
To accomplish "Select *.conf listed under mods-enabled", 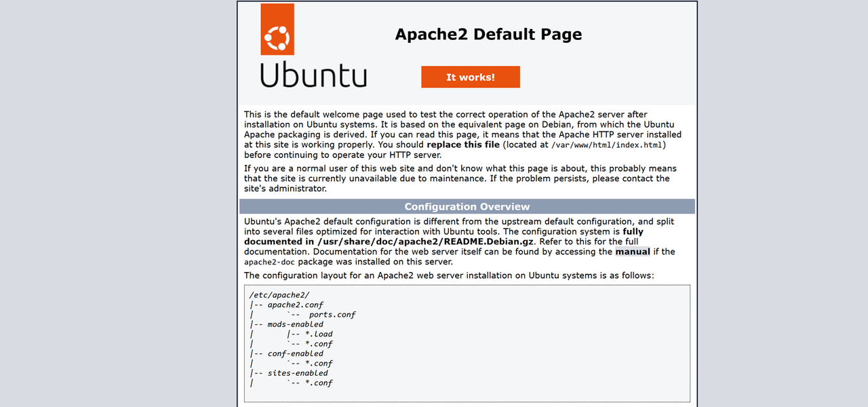I will [319, 344].
